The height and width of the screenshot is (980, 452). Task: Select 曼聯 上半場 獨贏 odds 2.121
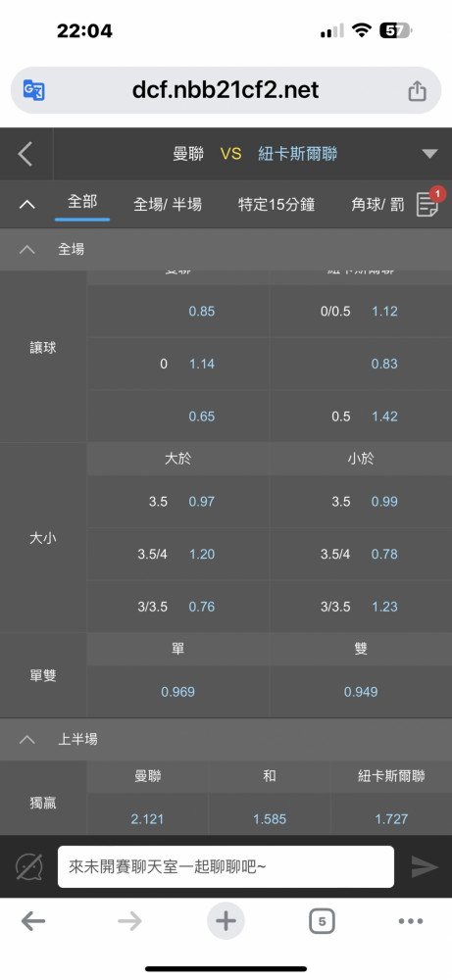pyautogui.click(x=147, y=818)
